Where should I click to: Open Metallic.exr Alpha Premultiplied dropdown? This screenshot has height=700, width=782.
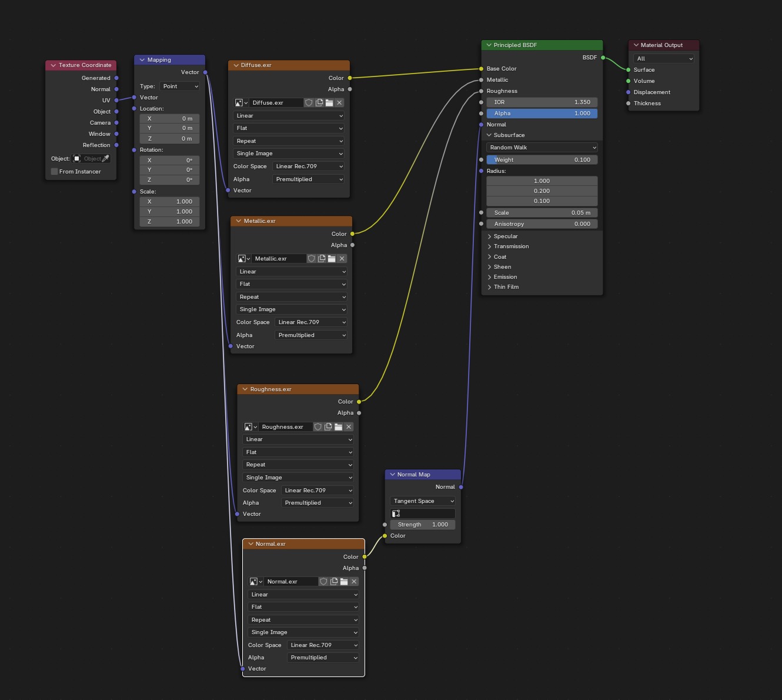(x=311, y=335)
